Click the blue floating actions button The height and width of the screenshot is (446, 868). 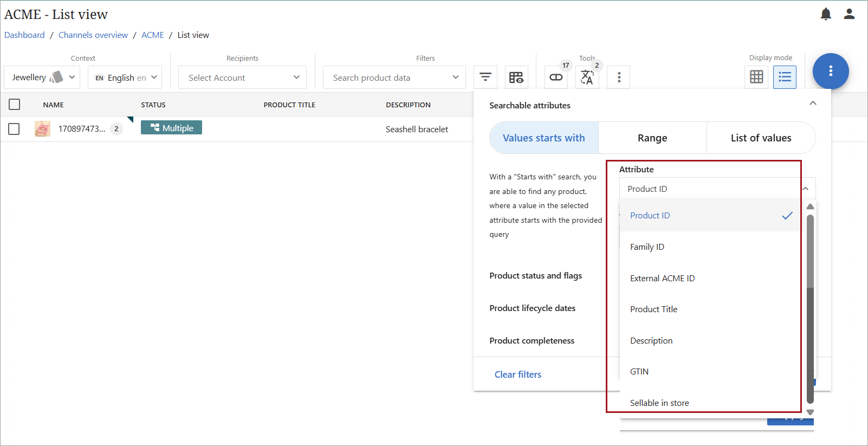(x=830, y=71)
